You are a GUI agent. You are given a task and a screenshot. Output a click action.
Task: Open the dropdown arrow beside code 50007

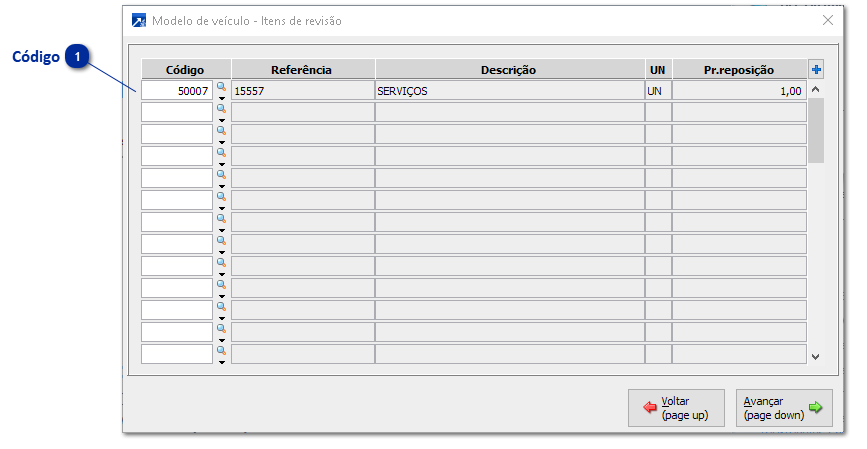click(222, 98)
